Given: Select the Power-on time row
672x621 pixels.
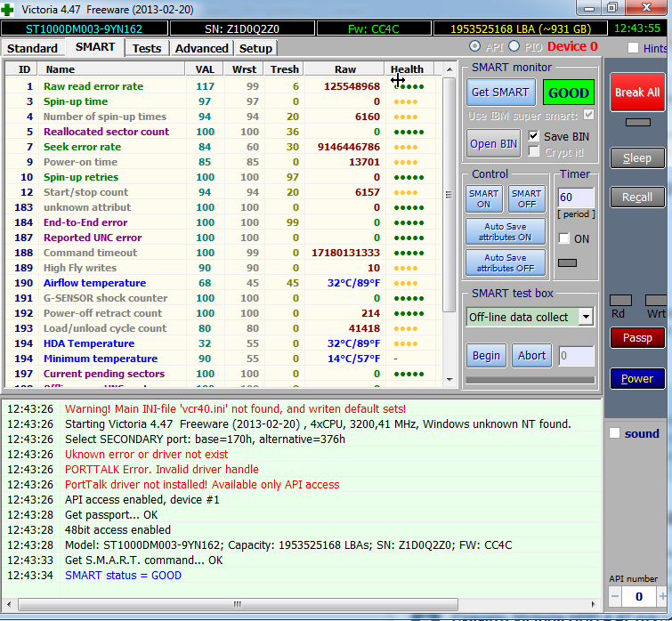Looking at the screenshot, I should pyautogui.click(x=223, y=162).
